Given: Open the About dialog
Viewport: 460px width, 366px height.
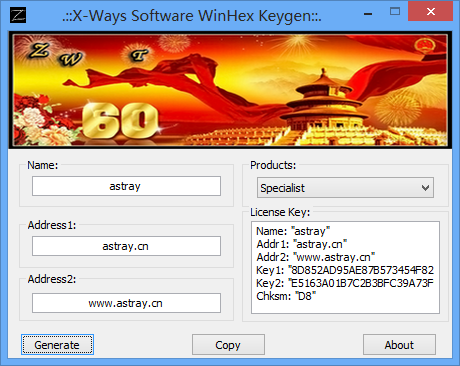Looking at the screenshot, I should 399,345.
